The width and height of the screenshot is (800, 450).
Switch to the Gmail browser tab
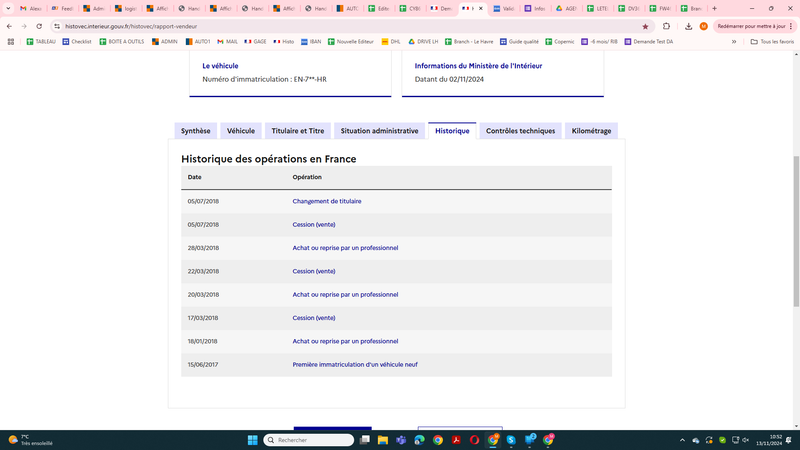[x=31, y=9]
